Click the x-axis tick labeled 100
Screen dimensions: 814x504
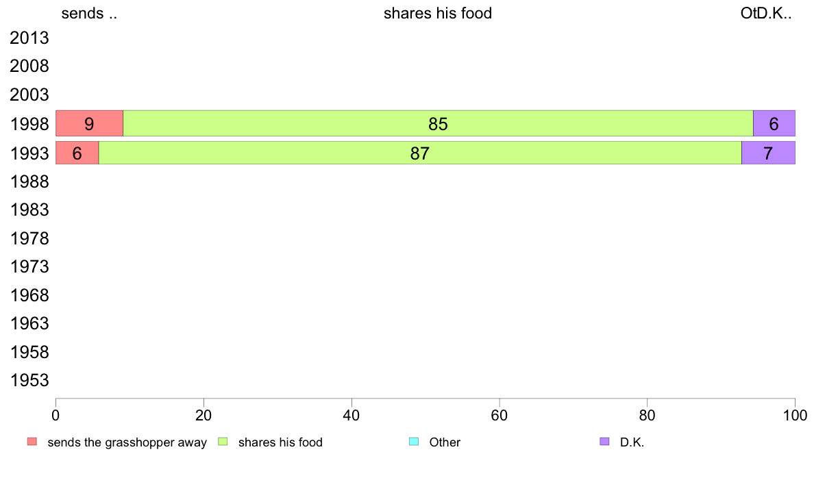point(795,416)
